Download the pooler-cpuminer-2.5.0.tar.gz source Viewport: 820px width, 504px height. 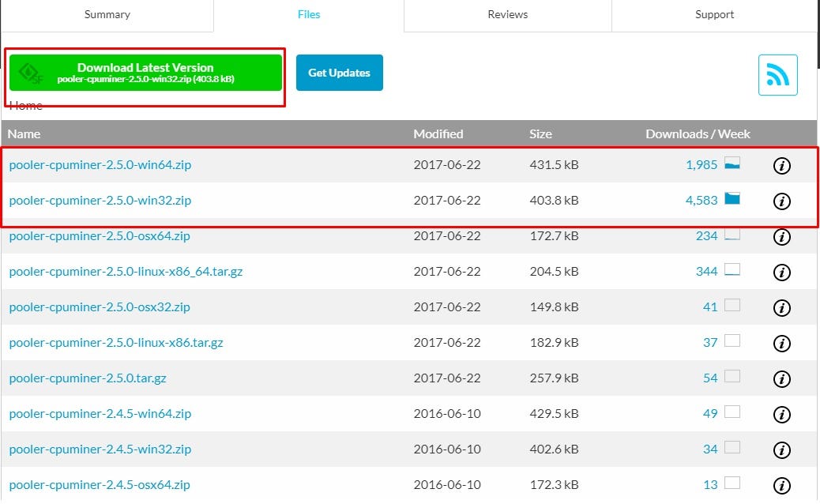pyautogui.click(x=88, y=378)
